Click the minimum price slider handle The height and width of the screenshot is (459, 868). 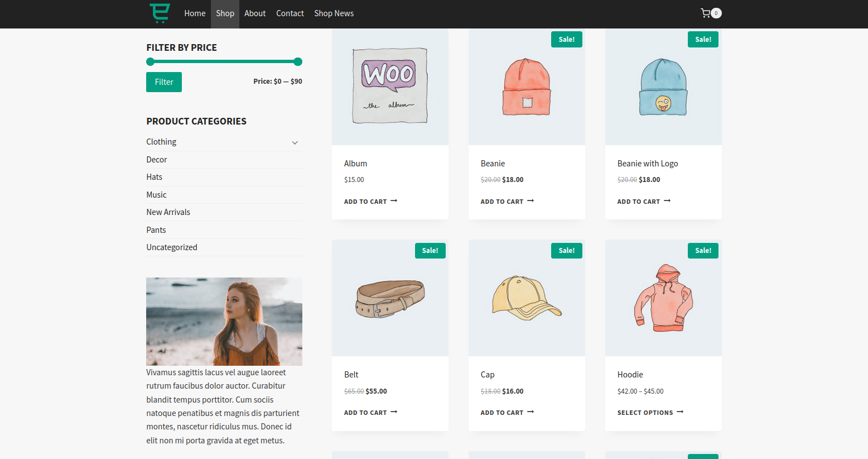[150, 61]
